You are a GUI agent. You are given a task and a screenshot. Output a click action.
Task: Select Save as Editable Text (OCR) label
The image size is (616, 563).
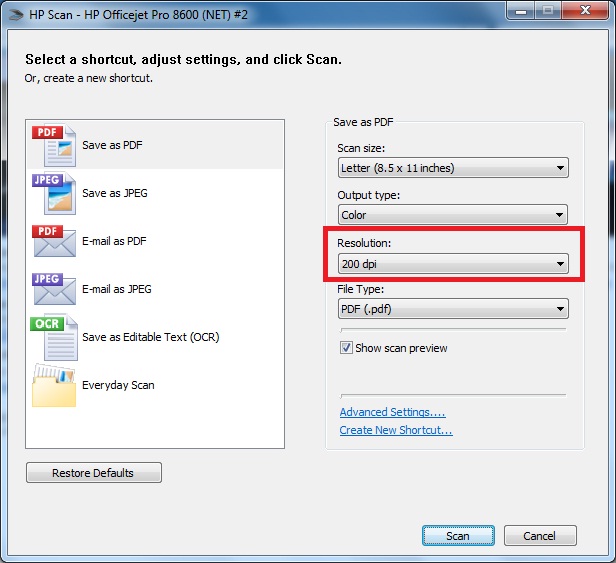[151, 337]
